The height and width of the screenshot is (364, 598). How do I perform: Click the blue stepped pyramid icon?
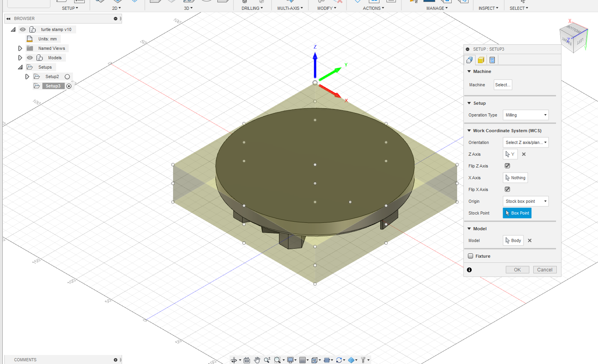tap(352, 360)
